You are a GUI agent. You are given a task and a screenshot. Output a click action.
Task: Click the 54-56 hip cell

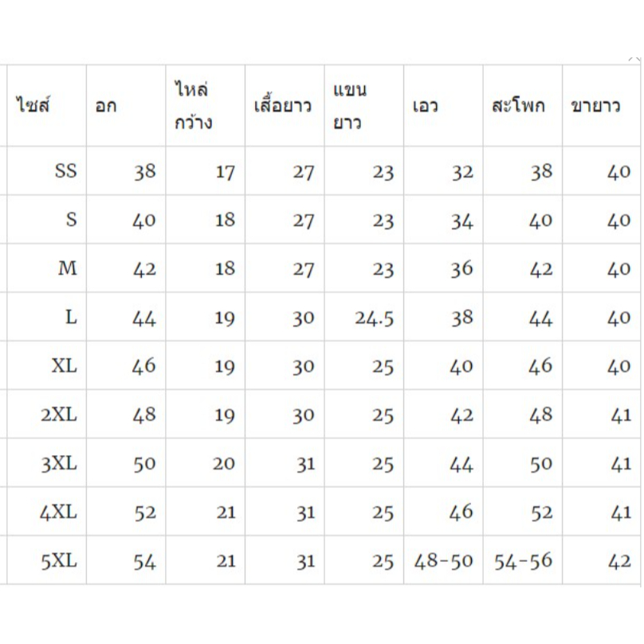[x=523, y=561]
